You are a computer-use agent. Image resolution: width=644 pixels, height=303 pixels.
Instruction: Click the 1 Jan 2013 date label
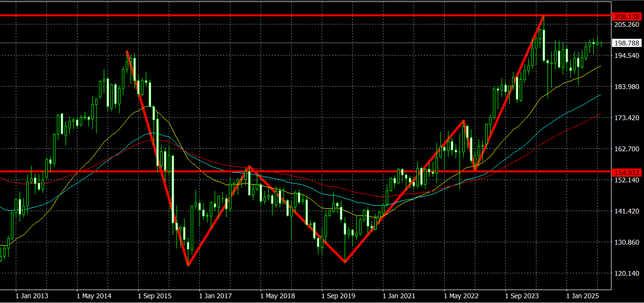click(x=32, y=296)
